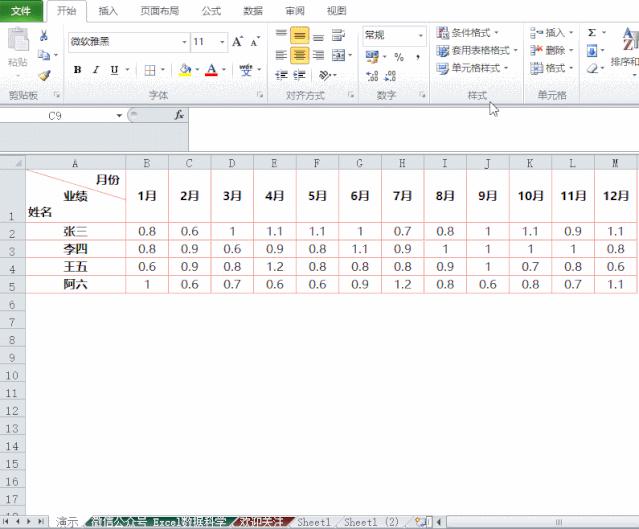
Task: Open 单元格样式 cell styles menu
Action: coord(472,68)
